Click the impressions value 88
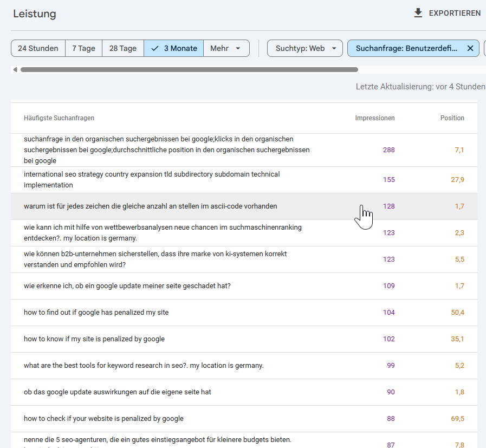 point(391,419)
